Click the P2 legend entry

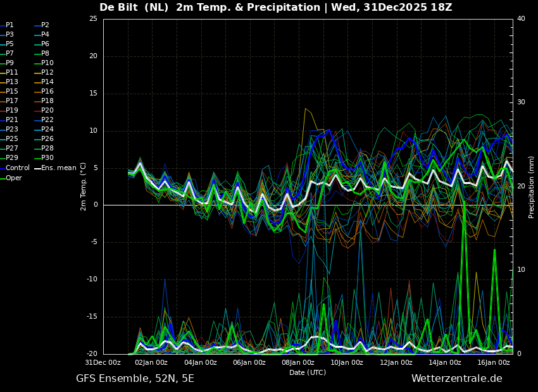tap(42, 25)
